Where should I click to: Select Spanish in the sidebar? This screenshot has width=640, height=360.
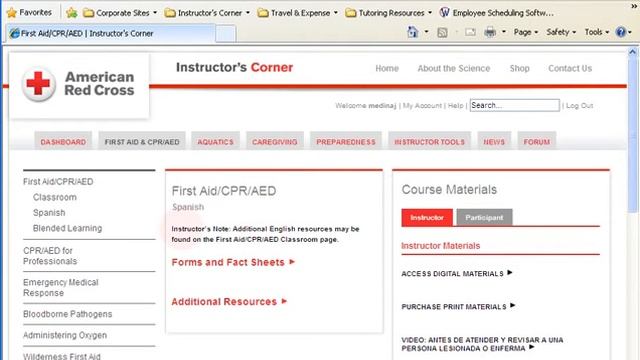click(x=49, y=213)
